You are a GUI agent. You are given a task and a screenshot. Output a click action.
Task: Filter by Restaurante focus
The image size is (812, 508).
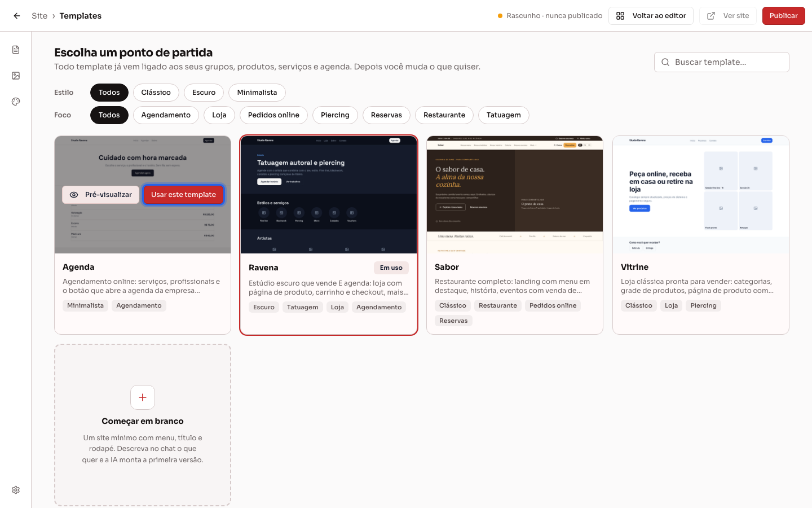(x=444, y=115)
